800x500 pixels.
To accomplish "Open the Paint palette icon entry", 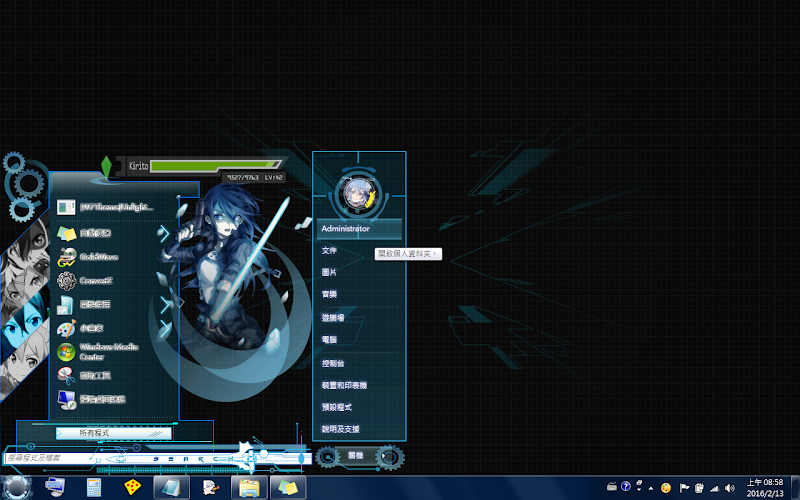I will coord(66,328).
